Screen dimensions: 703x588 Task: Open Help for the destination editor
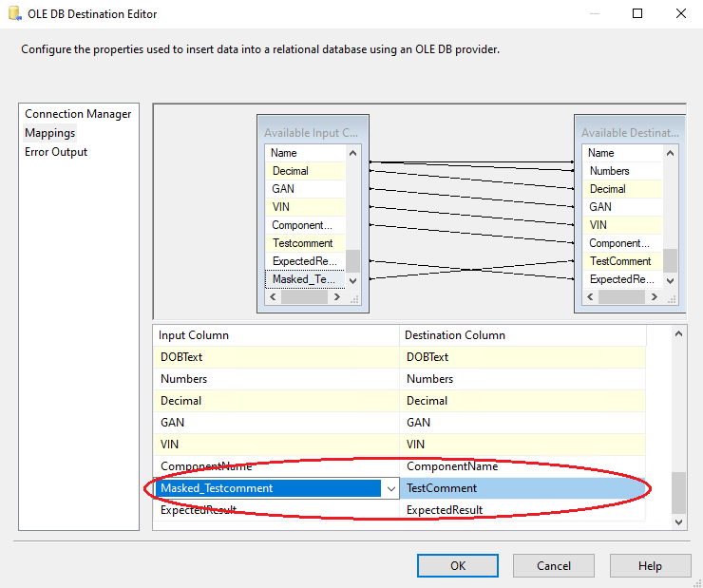(x=650, y=565)
